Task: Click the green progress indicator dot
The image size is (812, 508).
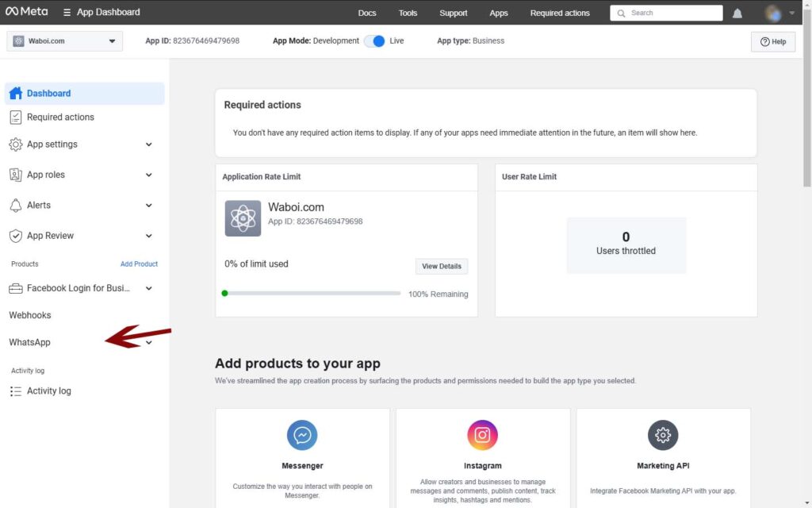Action: click(x=224, y=294)
